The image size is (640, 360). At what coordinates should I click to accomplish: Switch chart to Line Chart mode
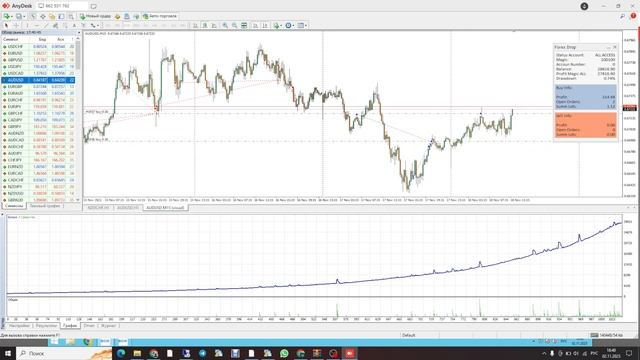click(214, 25)
